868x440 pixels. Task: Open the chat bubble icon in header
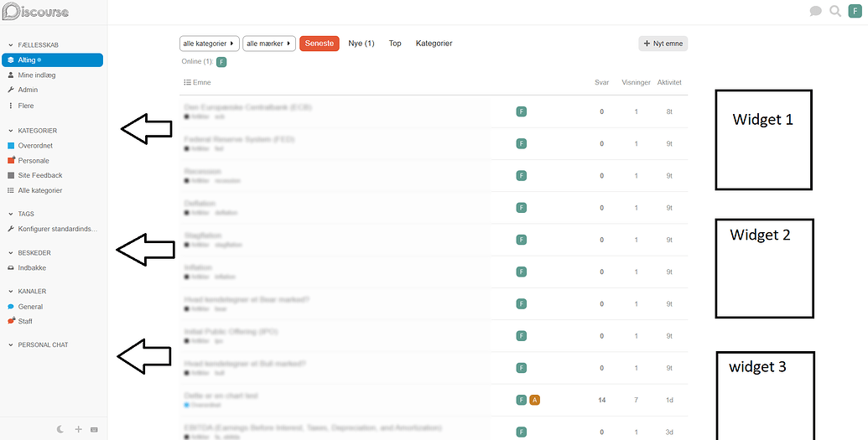(815, 11)
